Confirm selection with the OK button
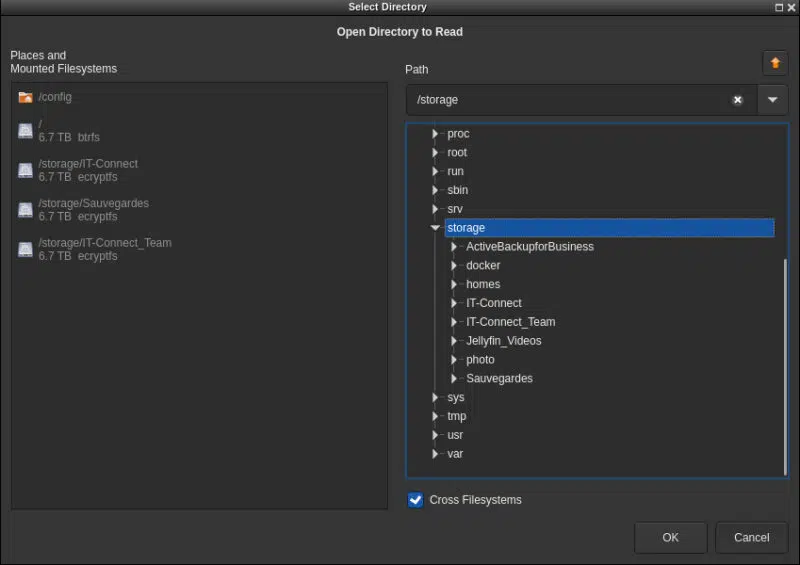This screenshot has width=800, height=565. pyautogui.click(x=670, y=537)
